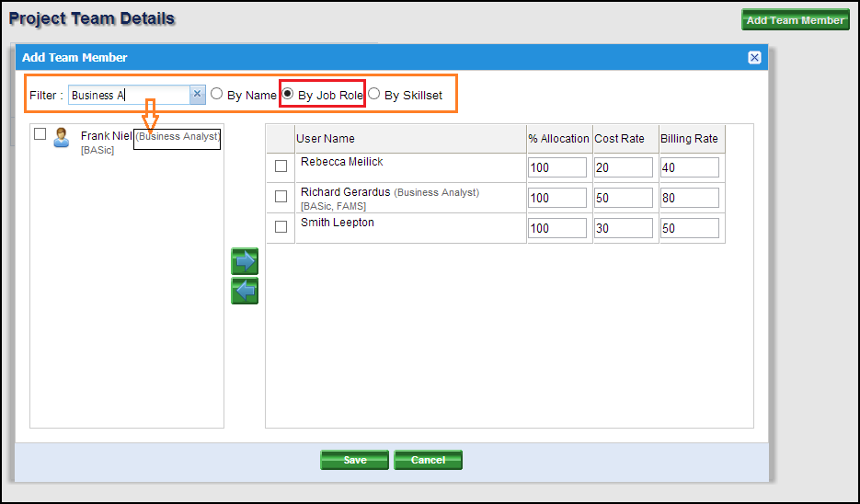Select the By Name radio option
Screen dimensions: 860x504
coord(217,94)
